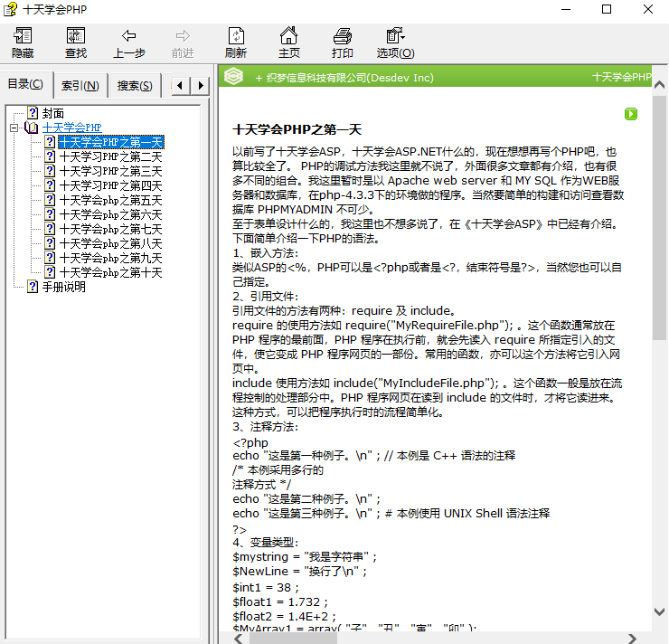Open the Home (主页) page icon
This screenshot has height=644, width=669.
pyautogui.click(x=288, y=42)
